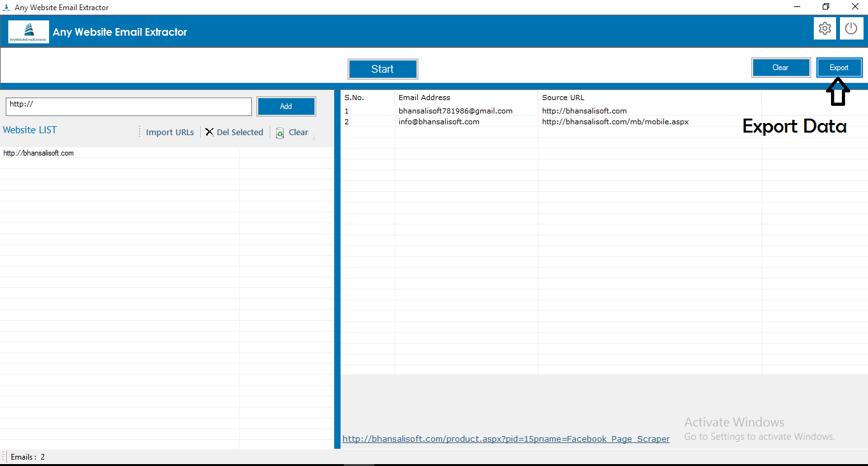Click the power exit icon

tap(851, 29)
